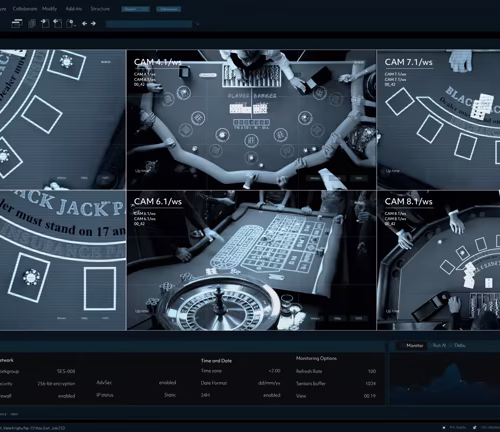
Task: Go forward with the right arrow
Action: pos(93,24)
